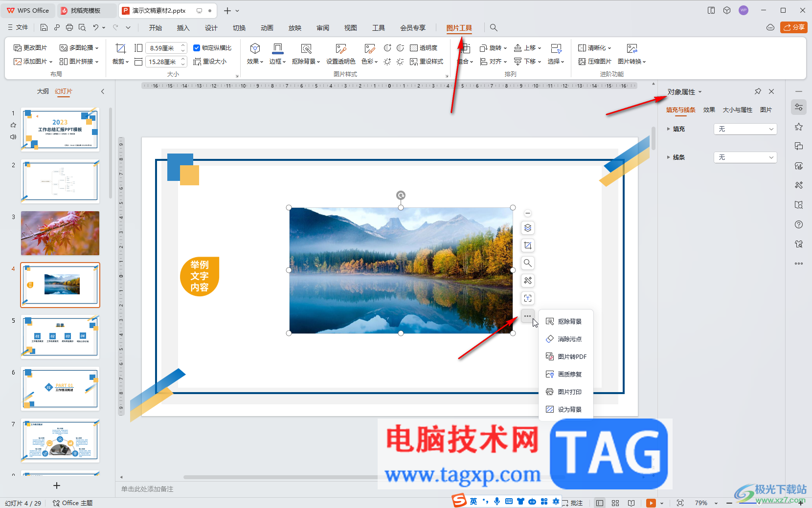Click Remove Background (抠除背景) in ribbon

[x=306, y=54]
